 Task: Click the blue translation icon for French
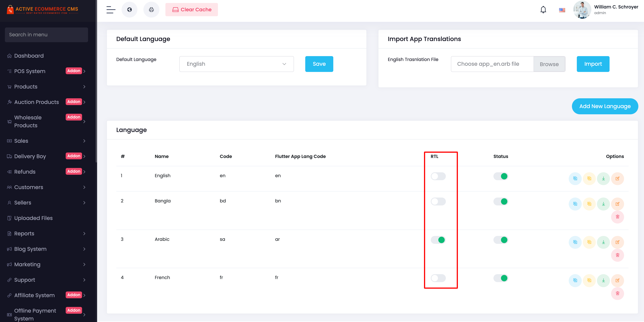pyautogui.click(x=575, y=280)
